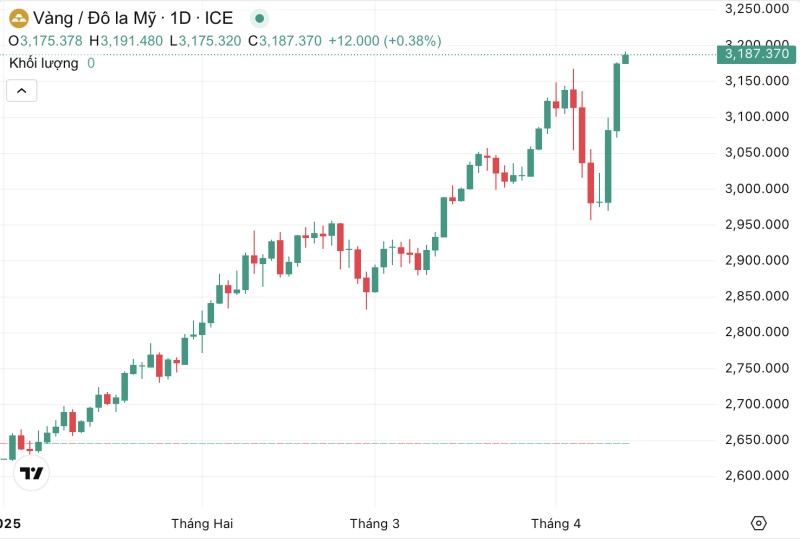
Task: Click the open price value 3,175.378
Action: (x=51, y=40)
